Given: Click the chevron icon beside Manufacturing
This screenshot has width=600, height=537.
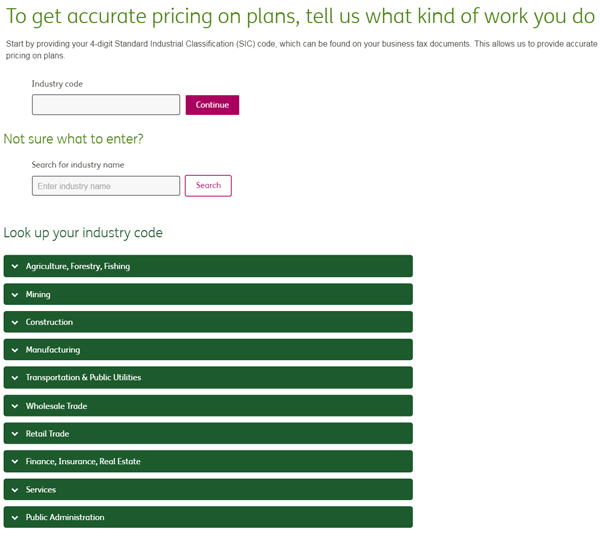Looking at the screenshot, I should click(15, 350).
